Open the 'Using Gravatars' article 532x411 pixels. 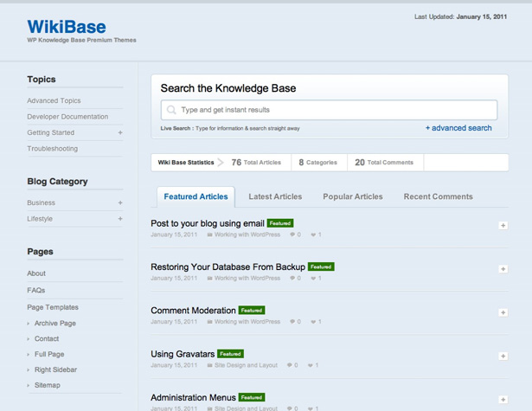(183, 354)
